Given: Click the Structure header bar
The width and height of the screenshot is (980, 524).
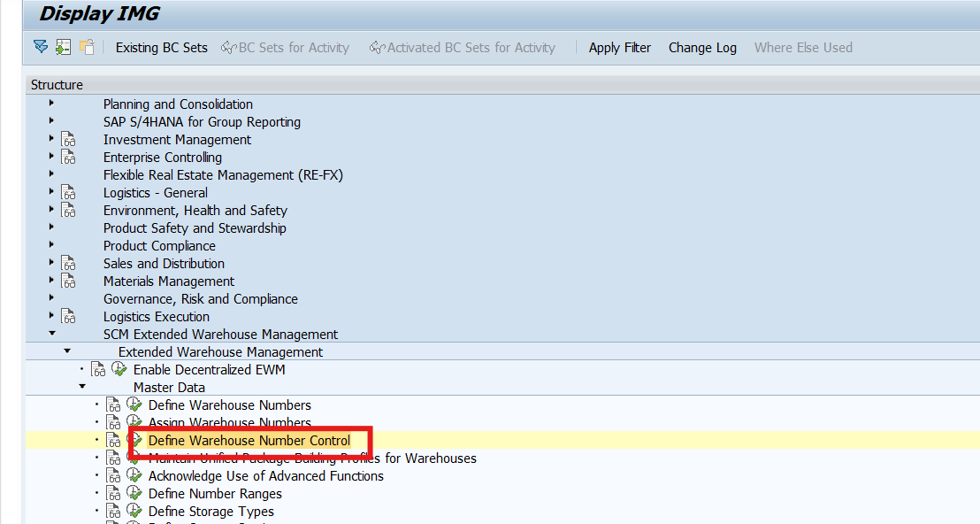Looking at the screenshot, I should pos(56,84).
